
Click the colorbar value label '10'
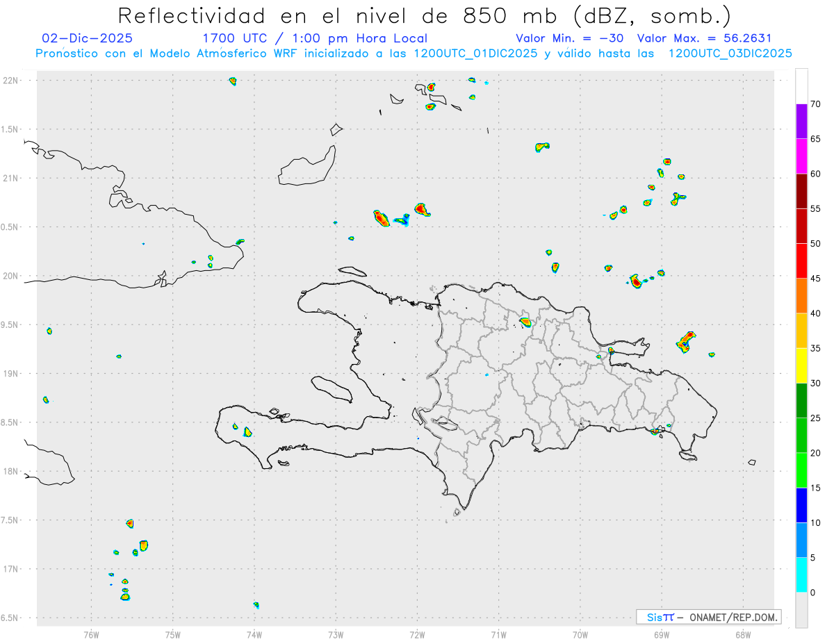point(816,523)
